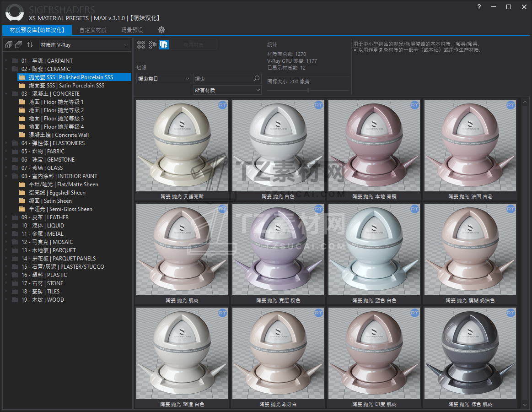Select the 15 - 石膏/灰泥 PLASTER/STUCCO category

[62, 267]
